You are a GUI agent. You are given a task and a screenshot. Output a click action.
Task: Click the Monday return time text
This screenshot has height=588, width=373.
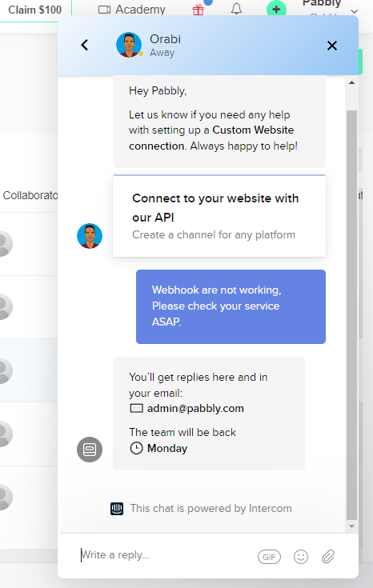(167, 449)
